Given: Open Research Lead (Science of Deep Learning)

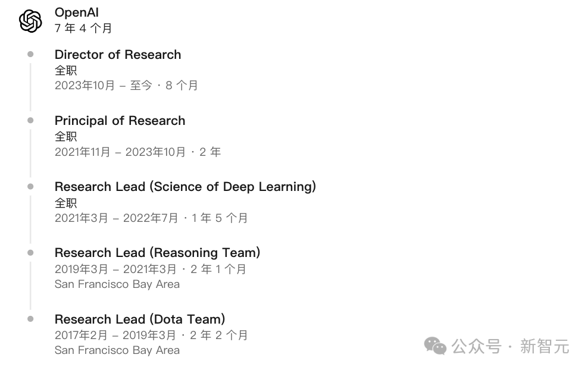Looking at the screenshot, I should (x=185, y=187).
